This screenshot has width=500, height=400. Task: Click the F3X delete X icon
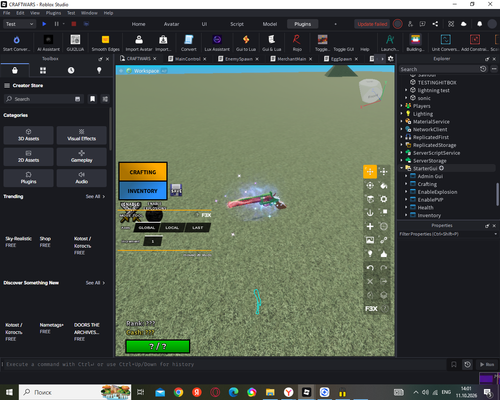point(370,281)
